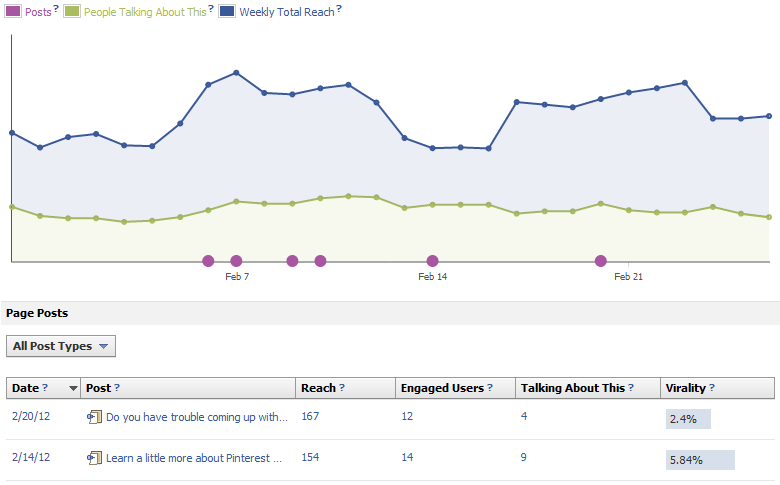Click the help question mark beside Virality header
780x485 pixels.
[x=712, y=388]
